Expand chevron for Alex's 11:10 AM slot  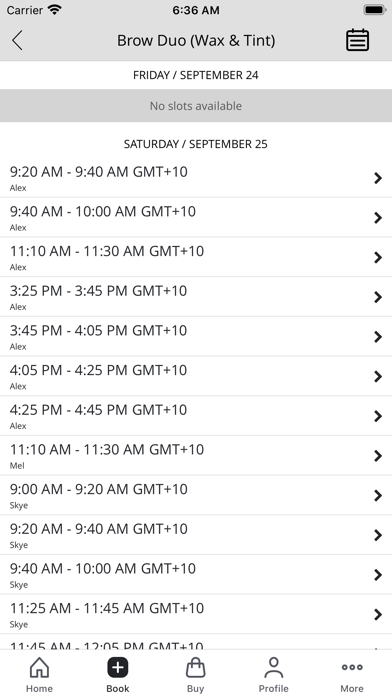(x=378, y=257)
